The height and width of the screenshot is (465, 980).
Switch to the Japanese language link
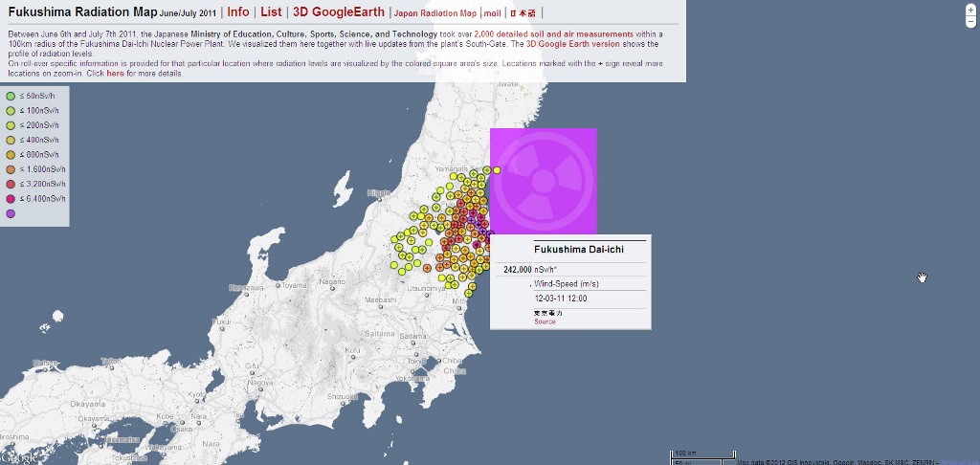(523, 13)
